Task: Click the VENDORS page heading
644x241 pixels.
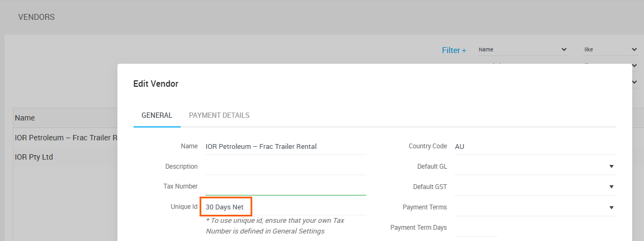Action: coord(36,17)
